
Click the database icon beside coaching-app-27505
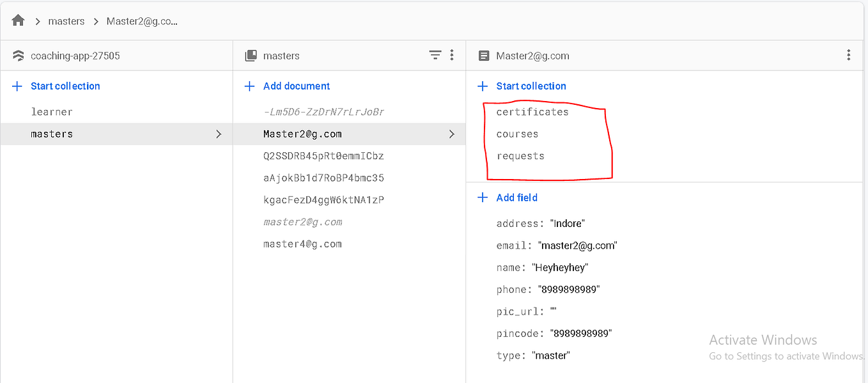pos(17,56)
